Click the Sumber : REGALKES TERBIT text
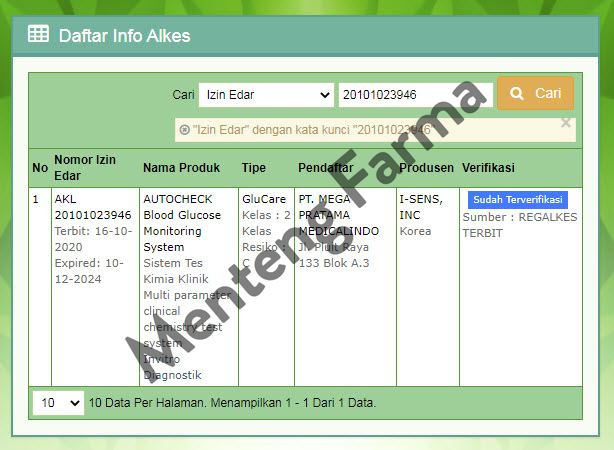 520,225
